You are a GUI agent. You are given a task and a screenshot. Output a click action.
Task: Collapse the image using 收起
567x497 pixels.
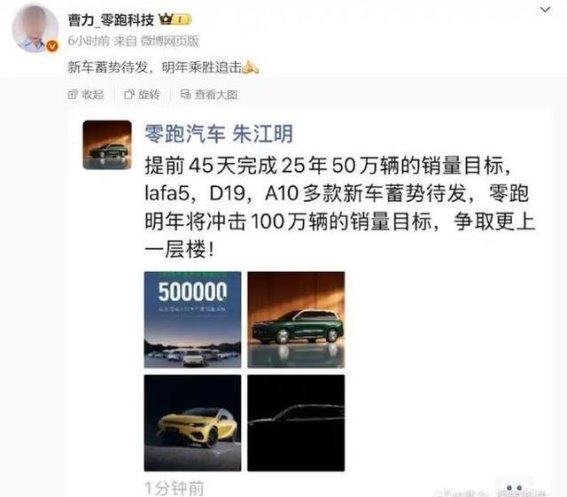pos(86,95)
